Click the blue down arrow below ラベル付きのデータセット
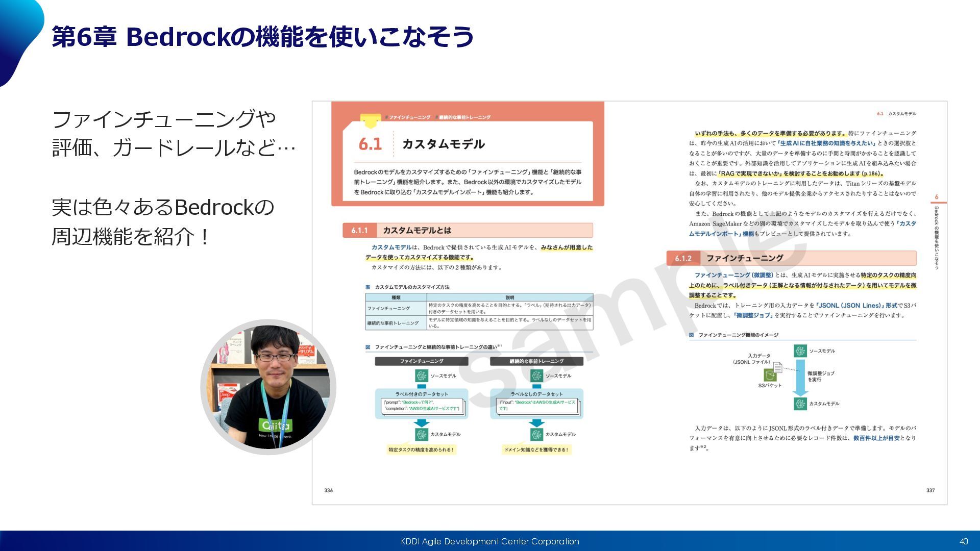The width and height of the screenshot is (980, 551). (x=422, y=423)
